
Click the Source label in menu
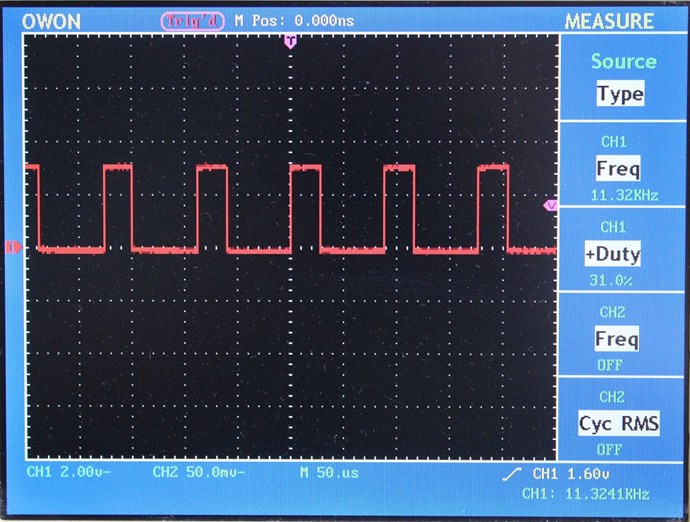click(624, 61)
